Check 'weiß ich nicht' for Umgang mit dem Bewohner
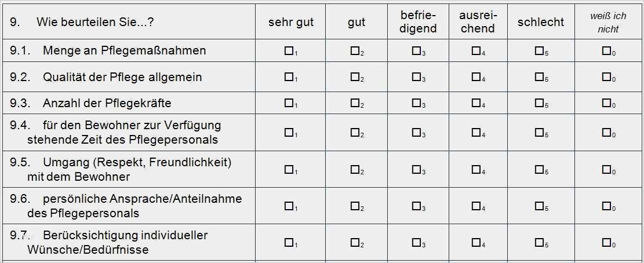This screenshot has width=644, height=263. coord(606,170)
